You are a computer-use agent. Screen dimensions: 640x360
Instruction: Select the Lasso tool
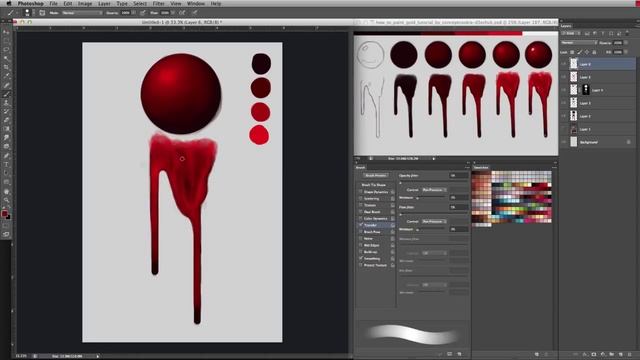(6, 49)
